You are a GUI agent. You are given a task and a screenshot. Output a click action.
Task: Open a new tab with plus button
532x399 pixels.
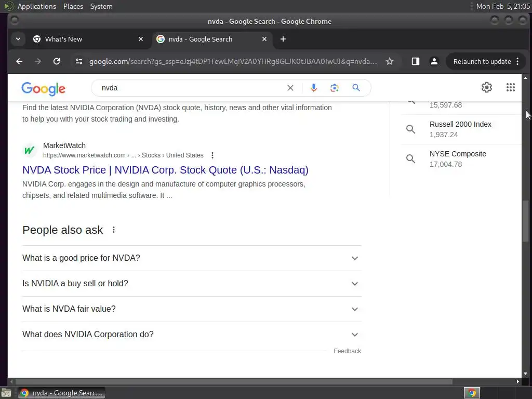(x=283, y=39)
